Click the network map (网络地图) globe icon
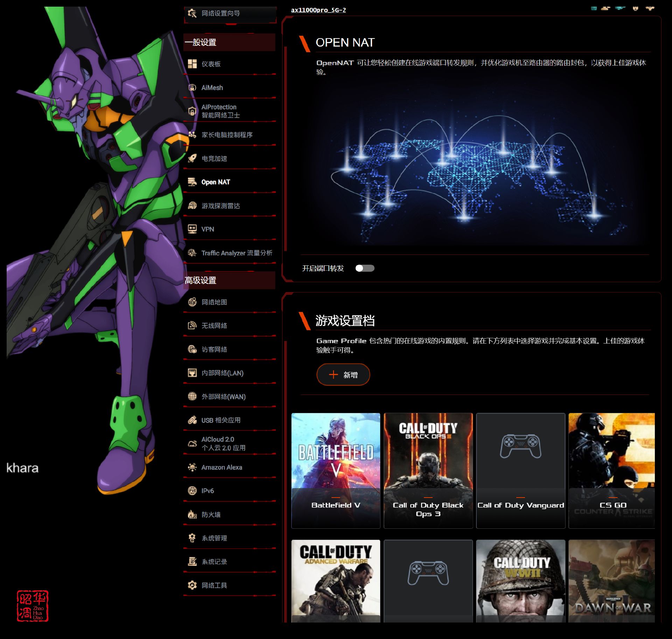The width and height of the screenshot is (672, 639). pyautogui.click(x=192, y=302)
